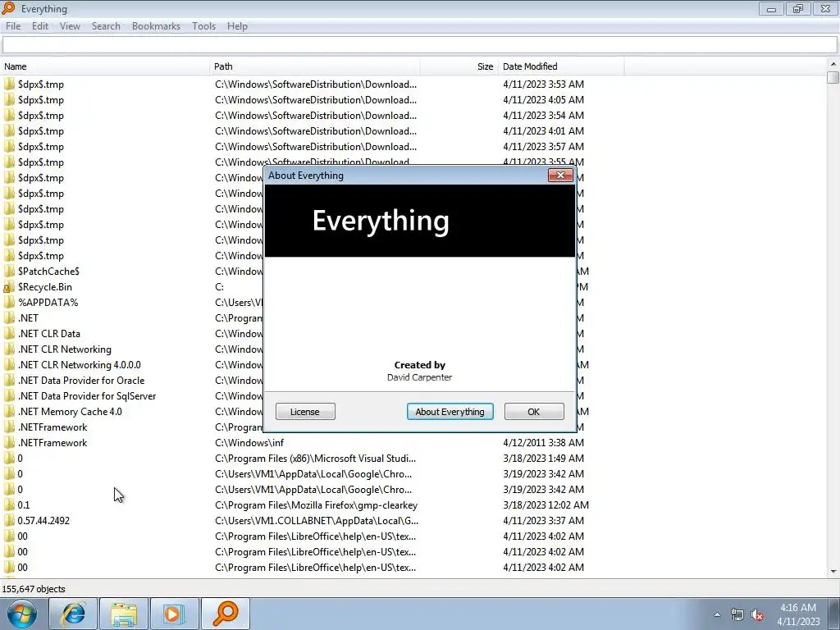Image resolution: width=840 pixels, height=630 pixels.
Task: Click the date 4/12/2011 3:38 AM
Action: click(543, 443)
